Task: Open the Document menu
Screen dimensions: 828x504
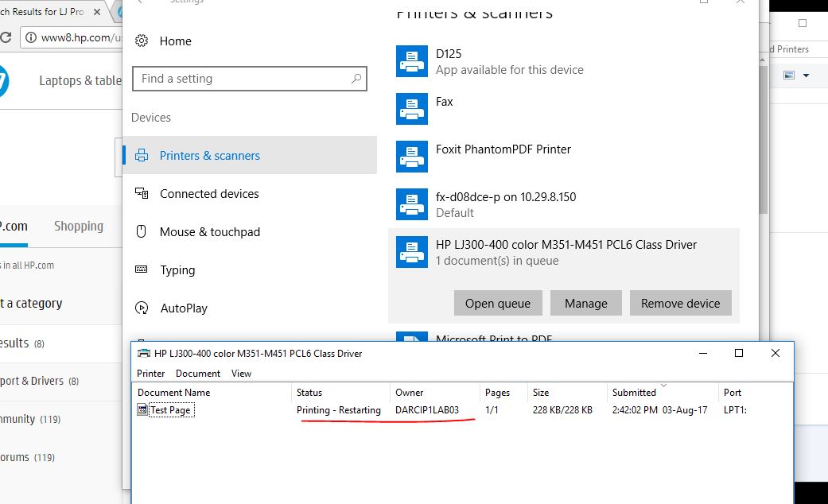Action: (x=198, y=373)
